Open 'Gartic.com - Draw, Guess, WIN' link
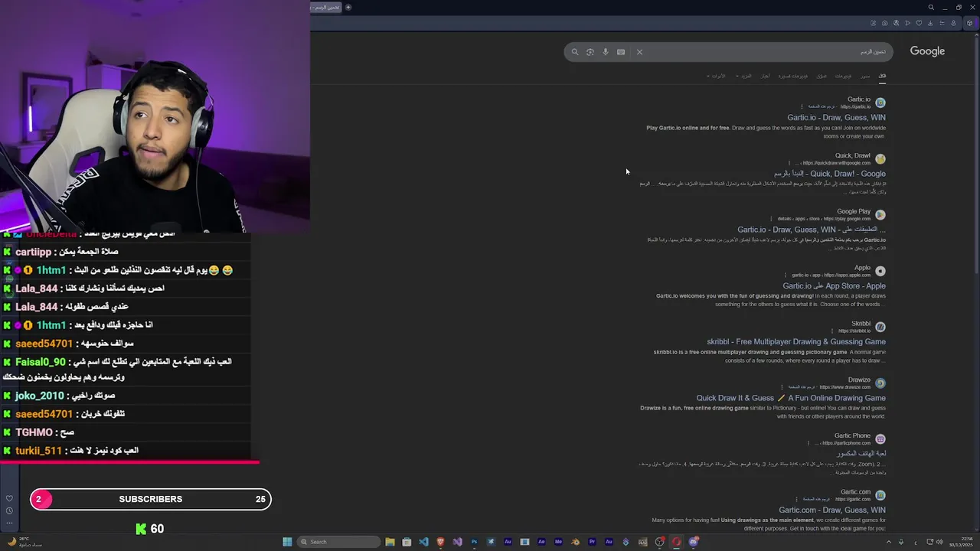This screenshot has width=980, height=551. 832,510
